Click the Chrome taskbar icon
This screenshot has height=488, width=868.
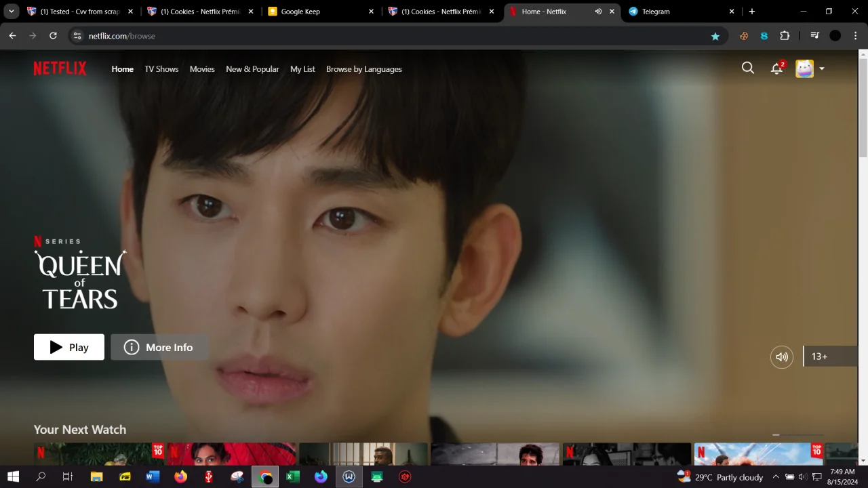[x=265, y=477]
